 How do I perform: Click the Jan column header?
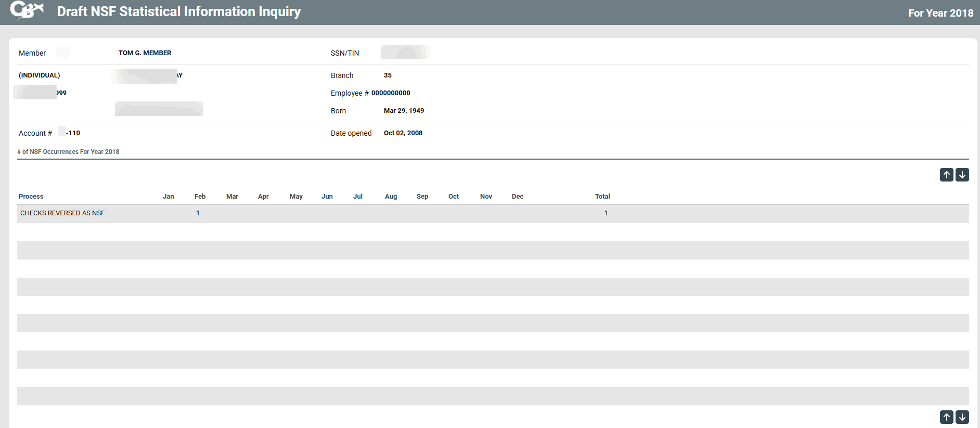point(168,197)
